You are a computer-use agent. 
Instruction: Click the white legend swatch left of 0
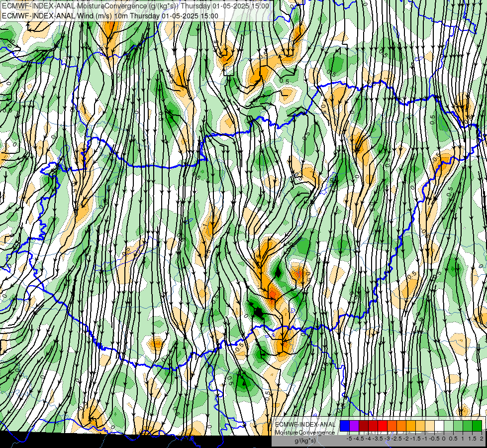(x=439, y=426)
